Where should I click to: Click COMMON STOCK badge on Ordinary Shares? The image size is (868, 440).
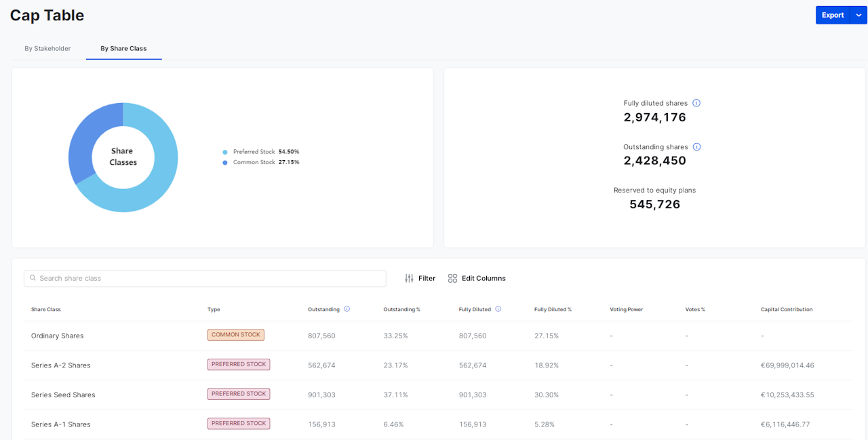235,335
